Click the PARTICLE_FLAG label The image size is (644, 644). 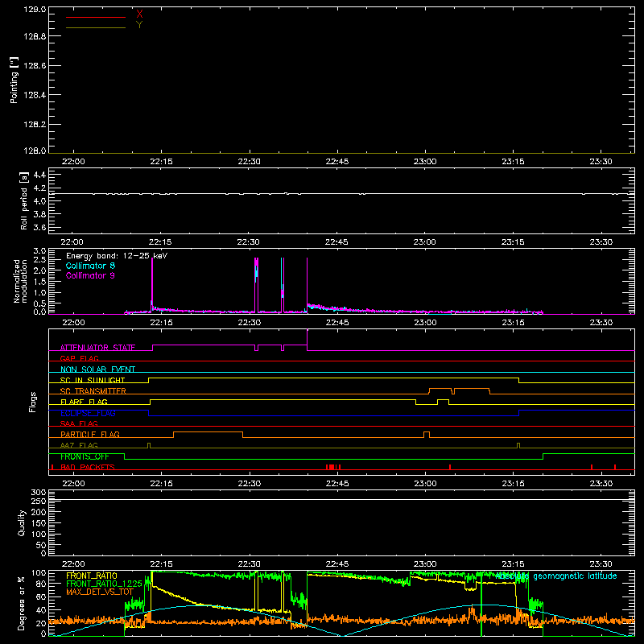pos(90,435)
